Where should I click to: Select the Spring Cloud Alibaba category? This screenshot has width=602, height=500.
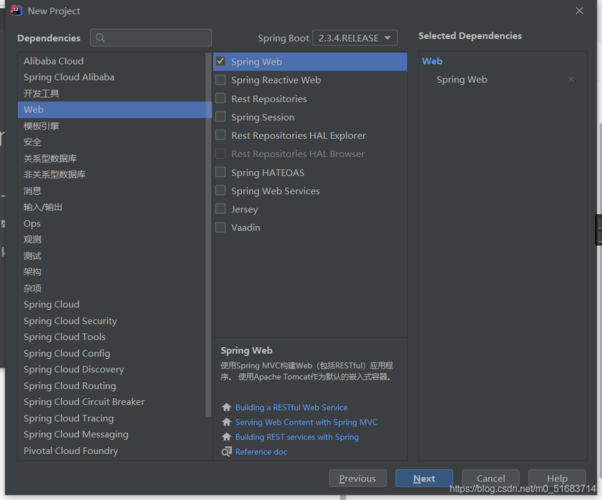(69, 77)
